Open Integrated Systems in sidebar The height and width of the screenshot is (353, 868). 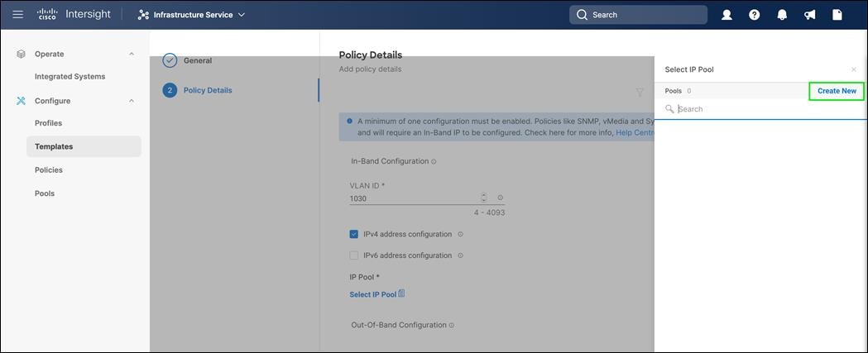(70, 76)
